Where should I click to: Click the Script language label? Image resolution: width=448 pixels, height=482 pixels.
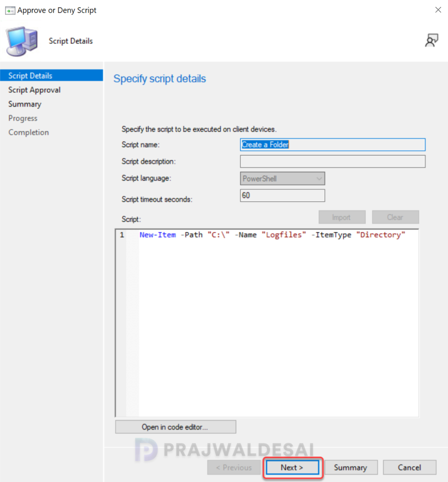click(x=146, y=178)
